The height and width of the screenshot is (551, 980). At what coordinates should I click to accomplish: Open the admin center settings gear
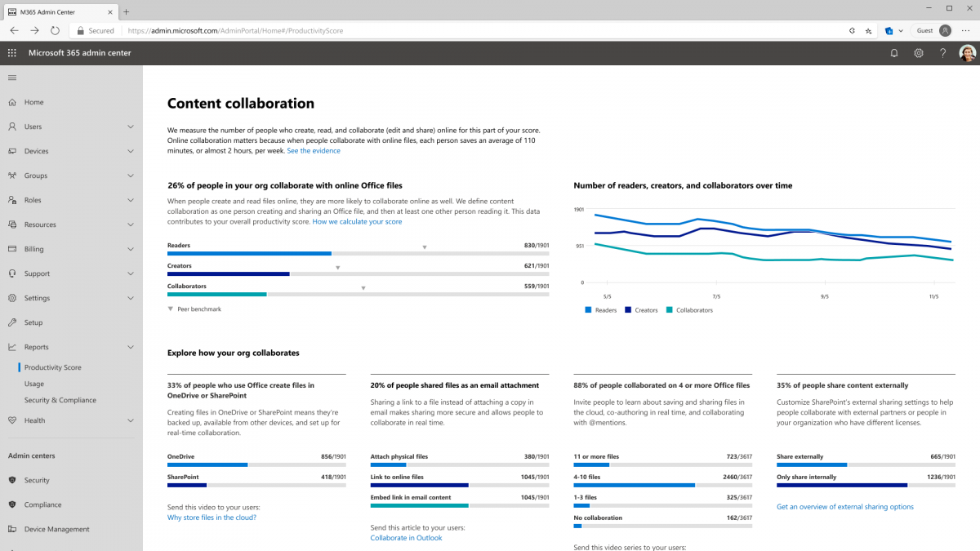pyautogui.click(x=918, y=52)
